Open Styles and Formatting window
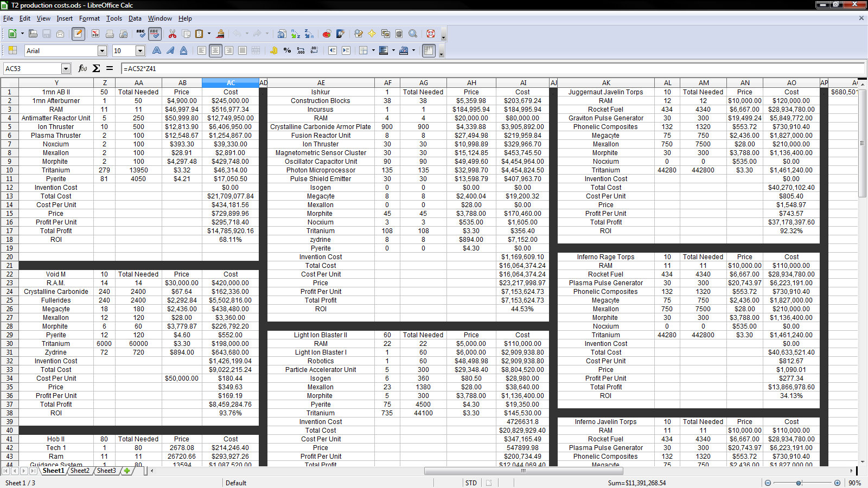This screenshot has width=868, height=488. coord(12,50)
